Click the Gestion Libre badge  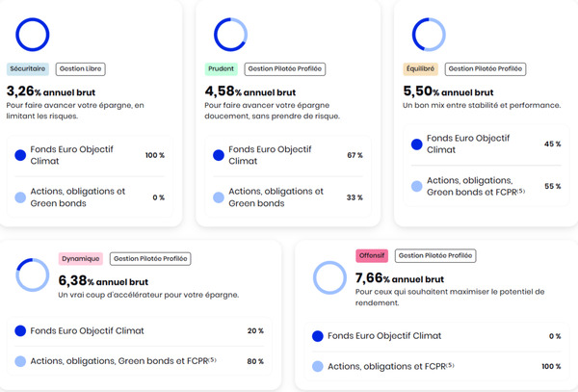[x=80, y=69]
